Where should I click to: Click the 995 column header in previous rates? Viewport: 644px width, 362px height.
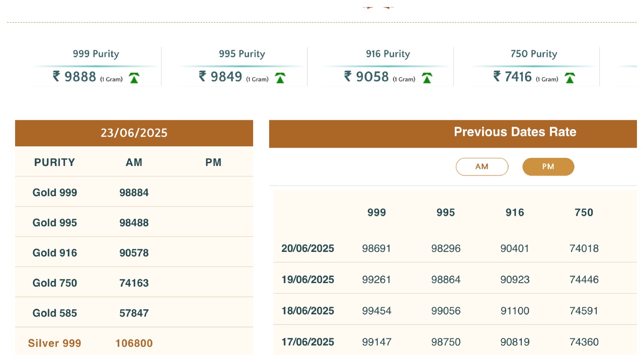click(x=445, y=213)
